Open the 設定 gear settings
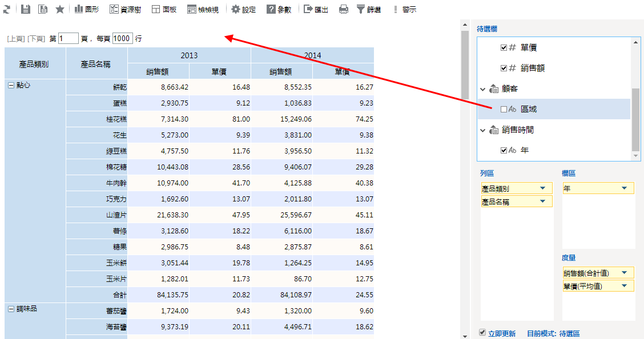The height and width of the screenshot is (339, 644). pos(244,9)
